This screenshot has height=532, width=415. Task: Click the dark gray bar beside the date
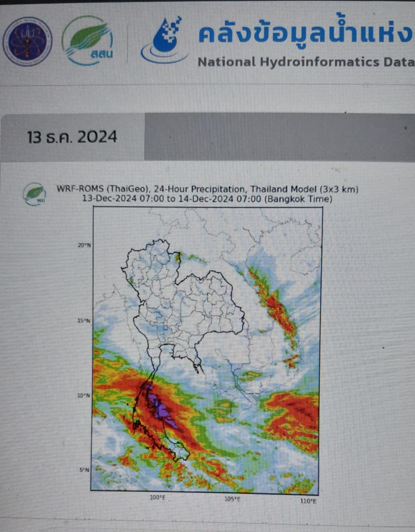click(x=279, y=137)
